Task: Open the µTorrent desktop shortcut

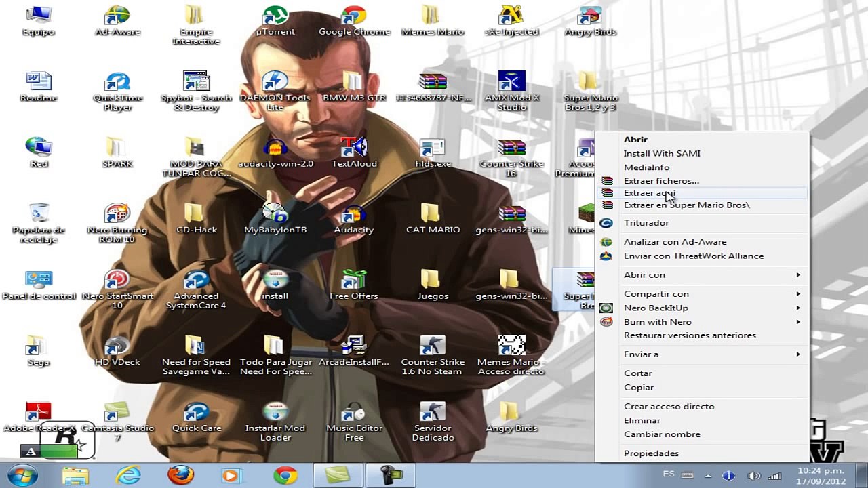Action: (x=275, y=21)
